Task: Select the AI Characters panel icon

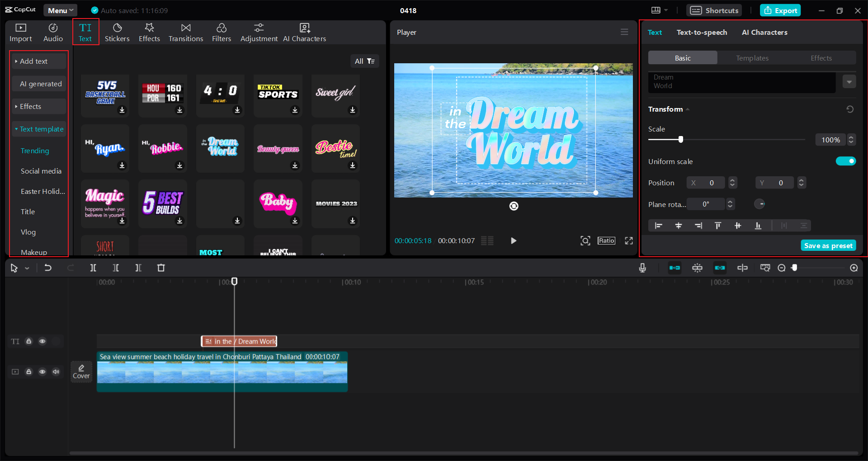Action: point(304,32)
